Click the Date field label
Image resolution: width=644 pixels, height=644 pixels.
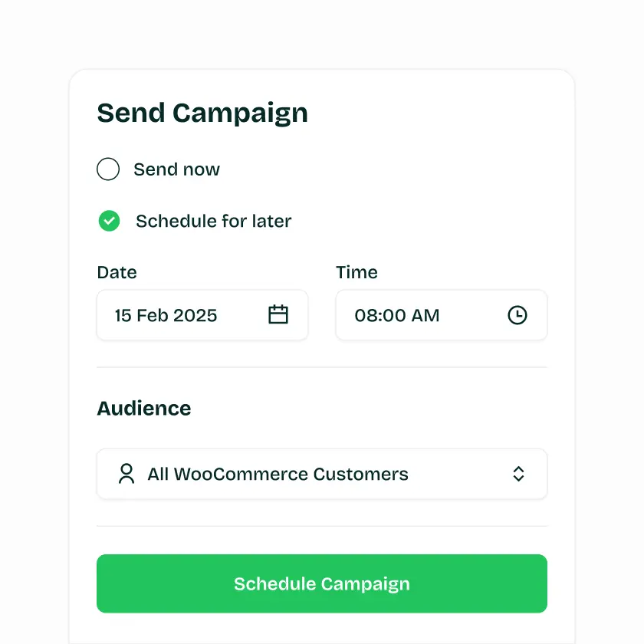tap(117, 272)
